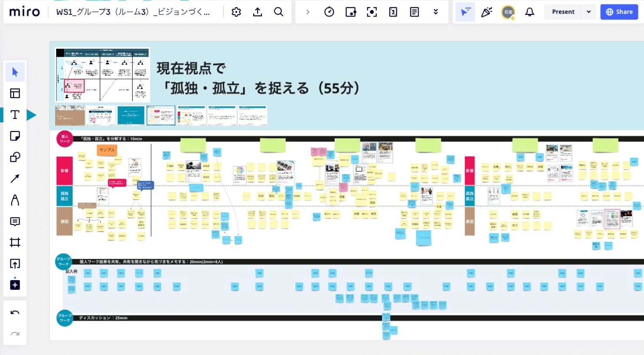Select the Pen tool
This screenshot has height=355, width=644.
click(15, 200)
